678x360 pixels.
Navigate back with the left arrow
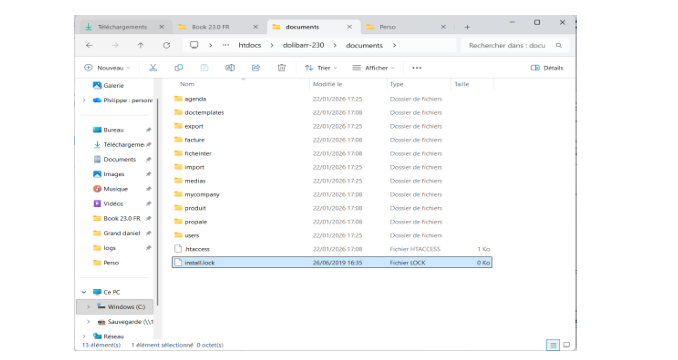pyautogui.click(x=89, y=45)
